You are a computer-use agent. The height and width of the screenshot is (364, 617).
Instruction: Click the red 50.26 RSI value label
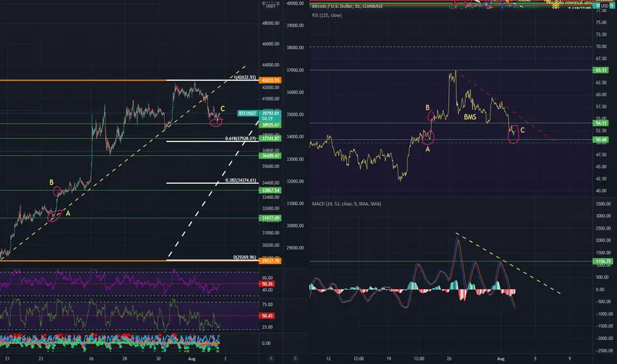point(267,284)
